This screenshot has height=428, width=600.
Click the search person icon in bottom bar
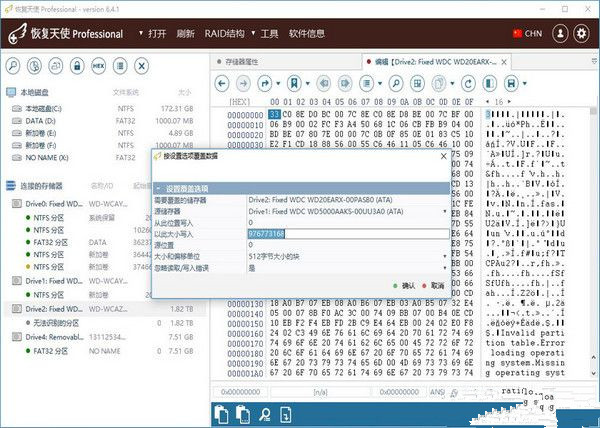(265, 415)
